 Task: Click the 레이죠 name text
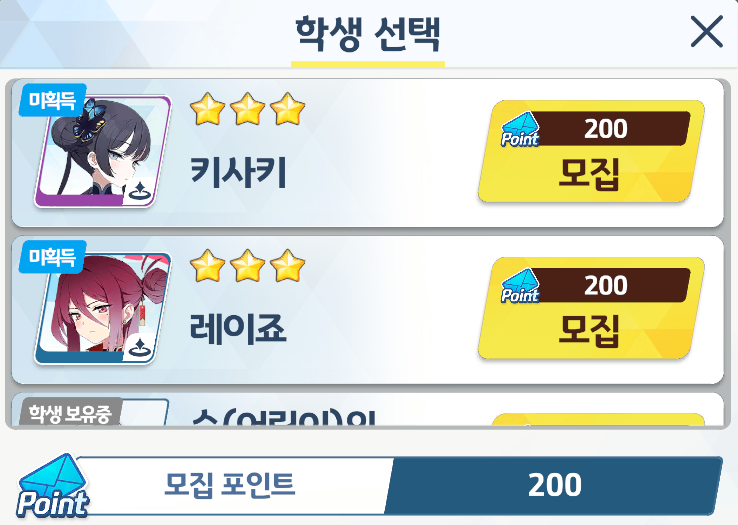pyautogui.click(x=238, y=329)
